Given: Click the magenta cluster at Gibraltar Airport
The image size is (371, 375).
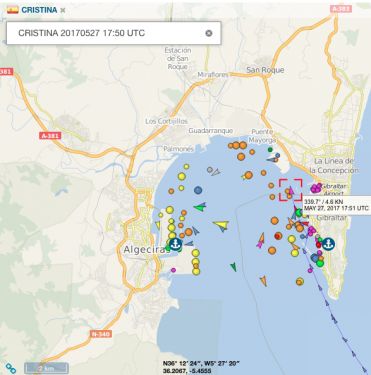Looking at the screenshot, I should (316, 188).
